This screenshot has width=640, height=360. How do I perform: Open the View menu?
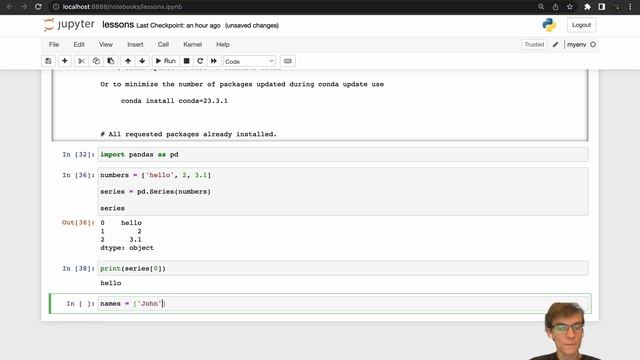coord(106,44)
